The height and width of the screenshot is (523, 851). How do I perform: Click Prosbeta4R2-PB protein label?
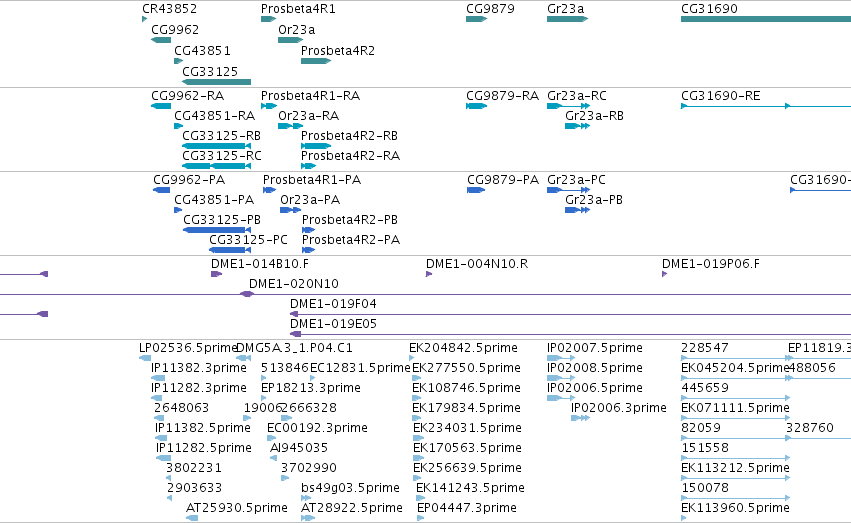(x=350, y=220)
